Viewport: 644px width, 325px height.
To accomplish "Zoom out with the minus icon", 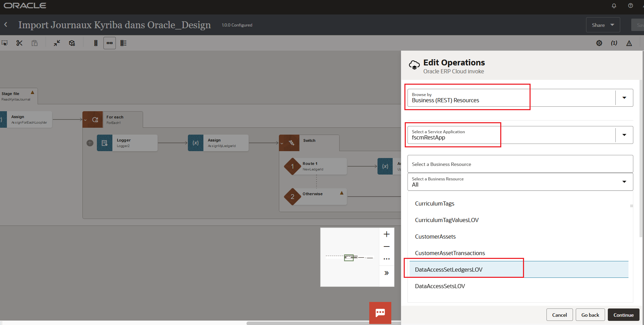I will [386, 247].
